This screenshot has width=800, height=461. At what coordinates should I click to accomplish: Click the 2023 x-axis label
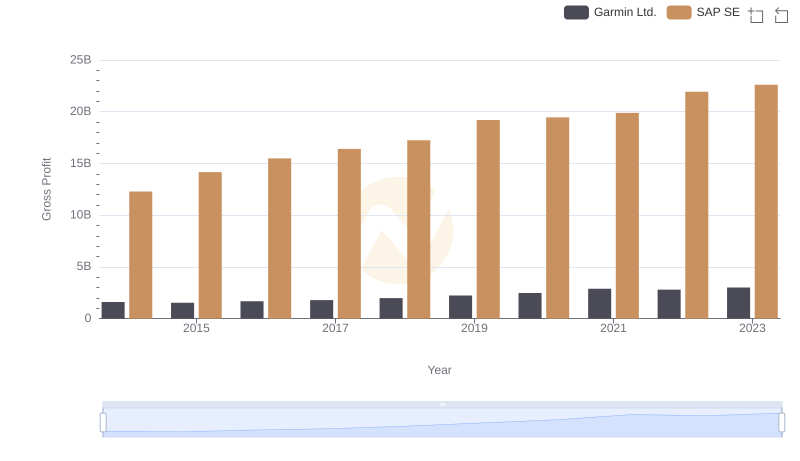pyautogui.click(x=753, y=328)
